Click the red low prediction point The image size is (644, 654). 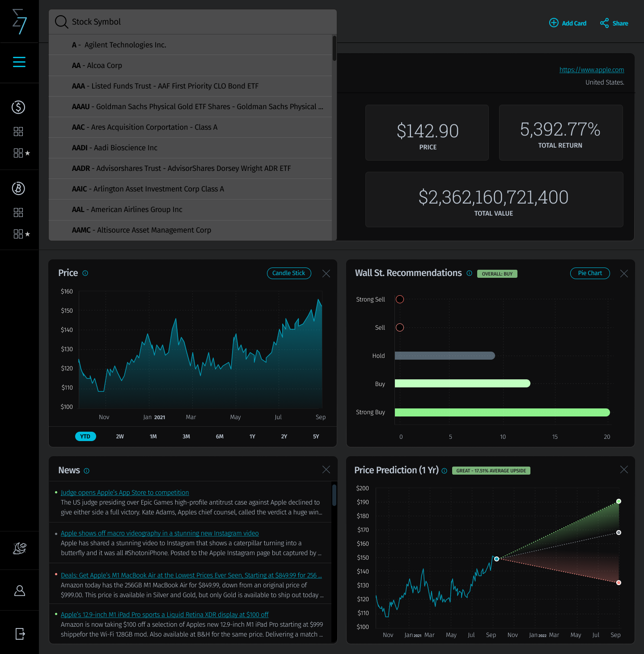619,582
